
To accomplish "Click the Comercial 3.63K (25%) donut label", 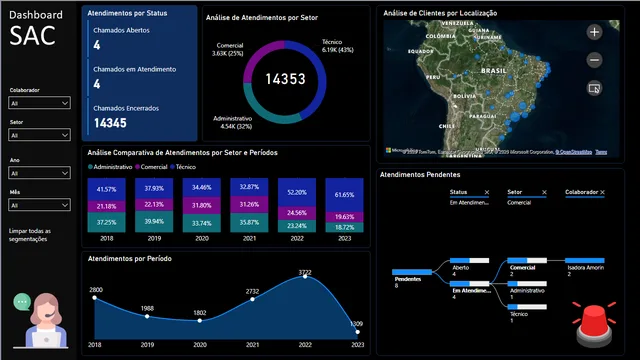I will [228, 49].
